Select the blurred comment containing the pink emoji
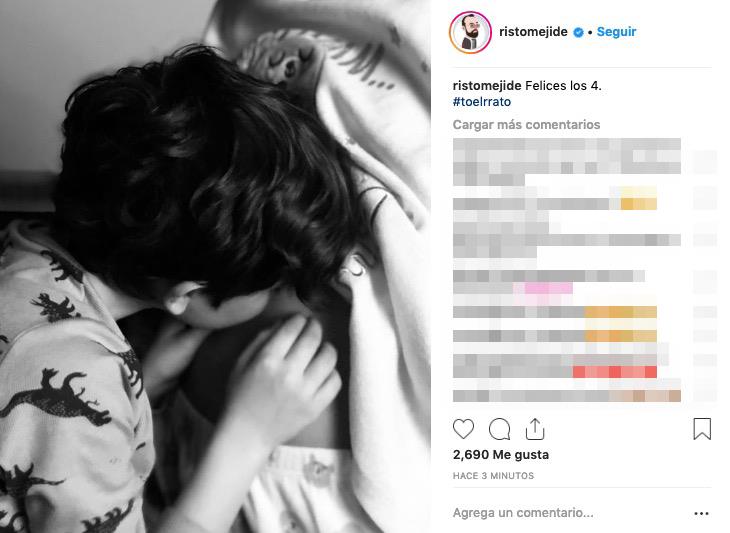 [549, 282]
